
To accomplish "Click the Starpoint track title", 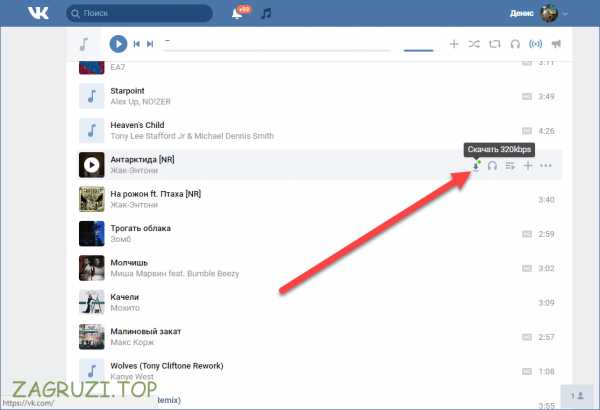I will coord(127,91).
